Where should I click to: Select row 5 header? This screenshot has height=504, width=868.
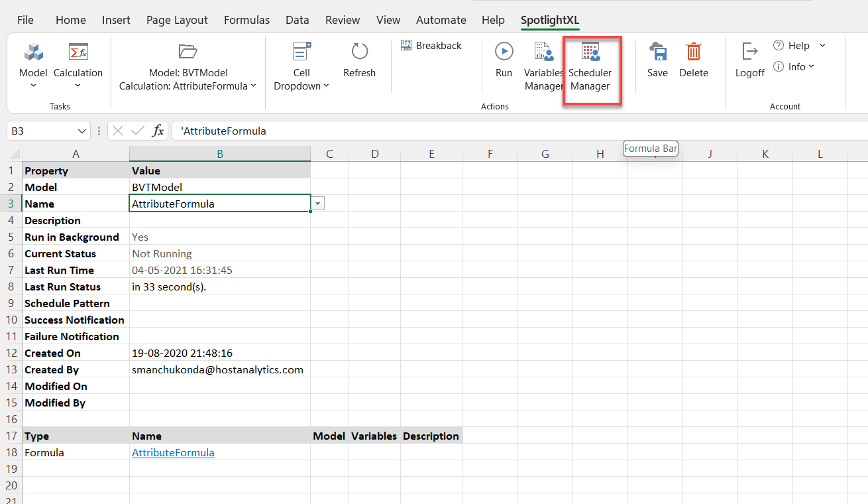[x=11, y=237]
